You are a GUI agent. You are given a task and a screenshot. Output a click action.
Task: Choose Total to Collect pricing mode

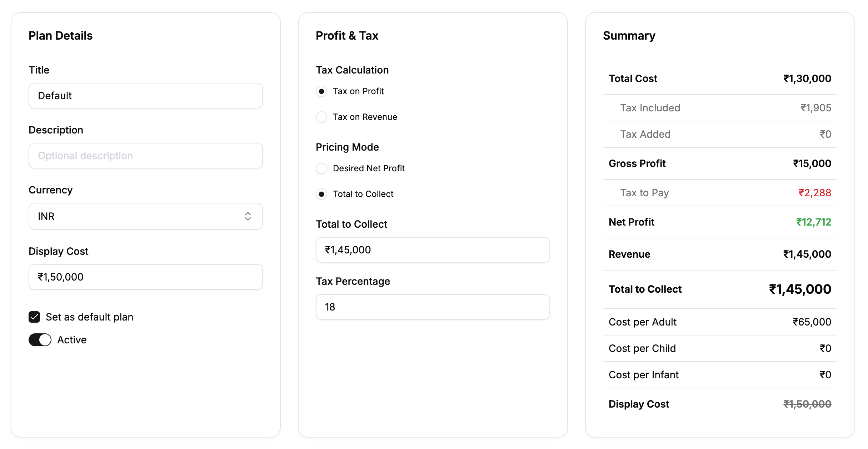(x=321, y=194)
